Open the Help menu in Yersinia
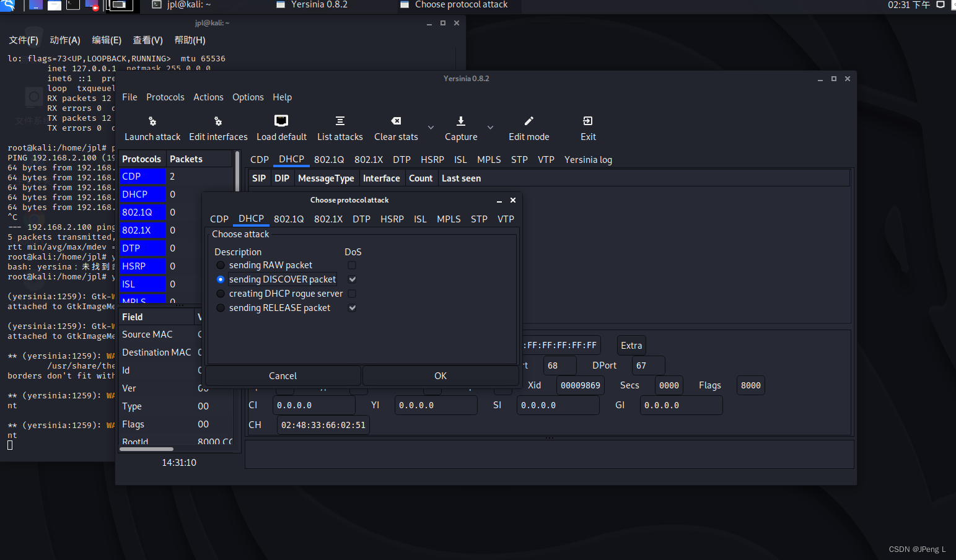Viewport: 956px width, 560px height. pyautogui.click(x=282, y=97)
